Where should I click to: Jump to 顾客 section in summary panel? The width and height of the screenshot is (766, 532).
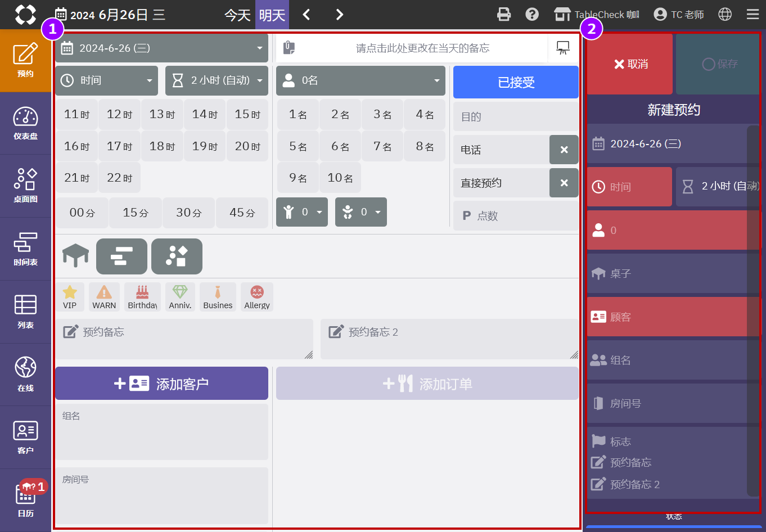[666, 317]
